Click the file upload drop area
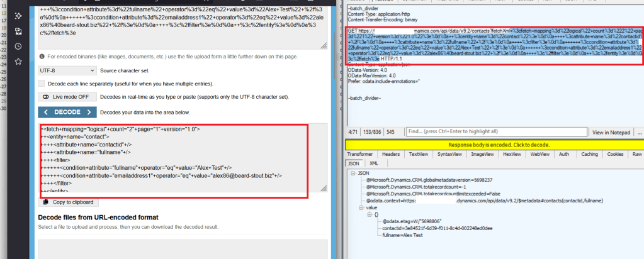The height and width of the screenshot is (259, 644). coord(183,249)
